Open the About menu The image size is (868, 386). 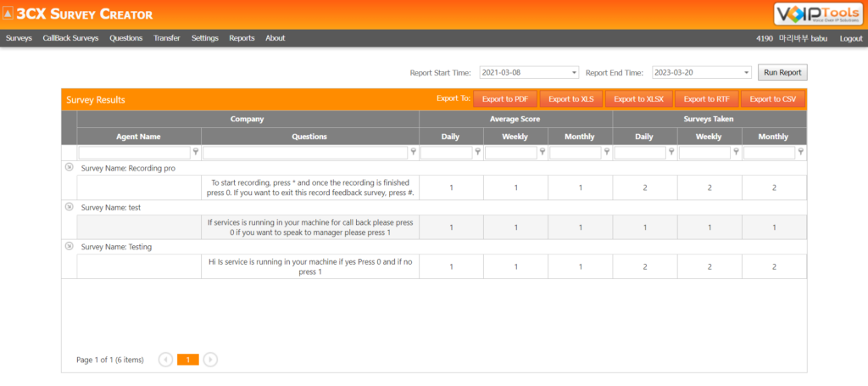(x=275, y=38)
